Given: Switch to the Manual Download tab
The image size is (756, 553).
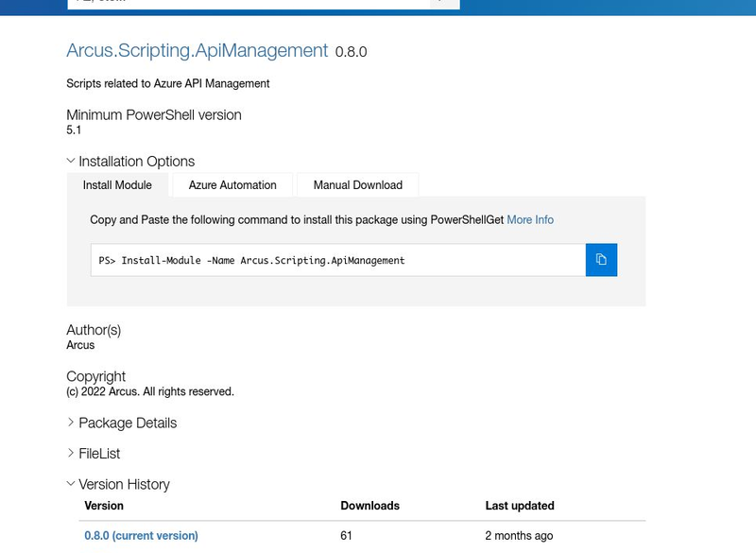Looking at the screenshot, I should coord(358,185).
